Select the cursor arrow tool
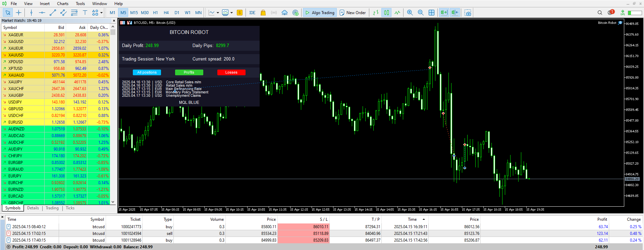The image size is (644, 250). point(8,13)
